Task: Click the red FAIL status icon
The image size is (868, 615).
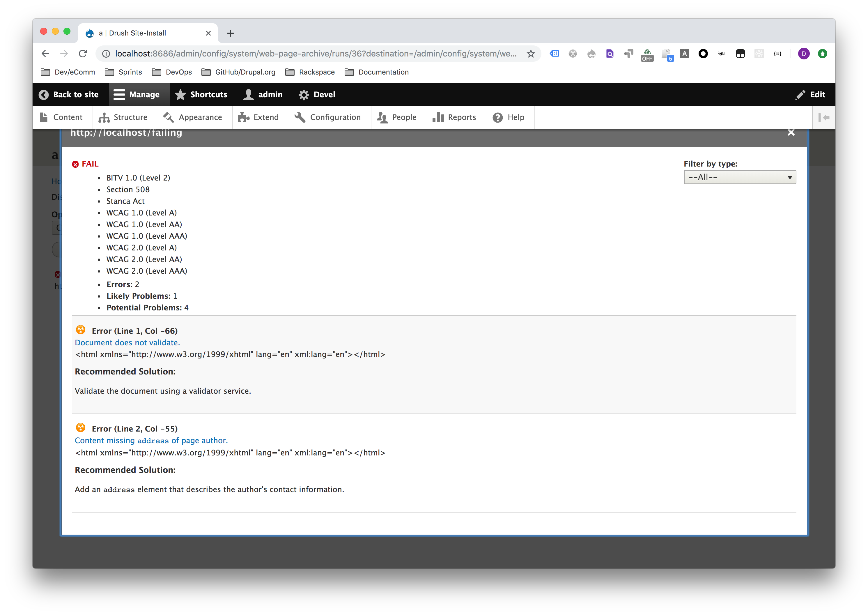Action: coord(75,164)
